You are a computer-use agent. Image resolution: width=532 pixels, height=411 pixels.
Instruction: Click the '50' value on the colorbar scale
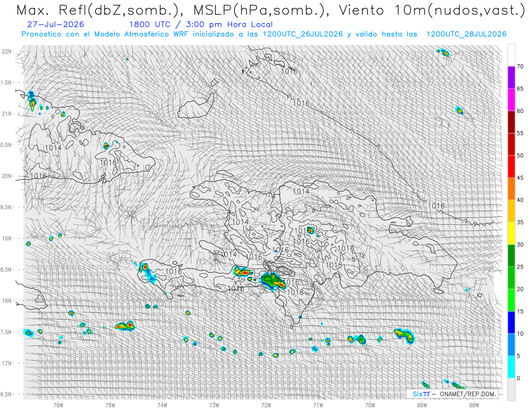[520, 156]
